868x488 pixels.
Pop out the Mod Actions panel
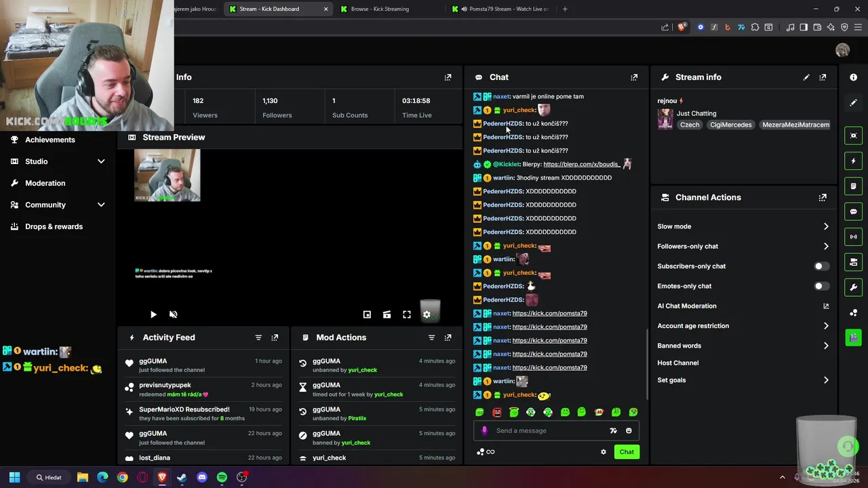point(448,338)
